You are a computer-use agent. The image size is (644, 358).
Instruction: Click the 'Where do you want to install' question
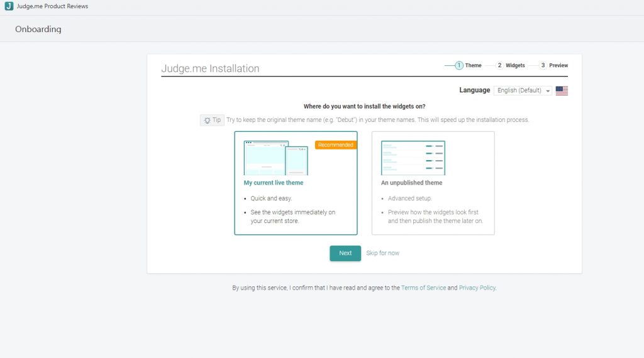pyautogui.click(x=364, y=106)
